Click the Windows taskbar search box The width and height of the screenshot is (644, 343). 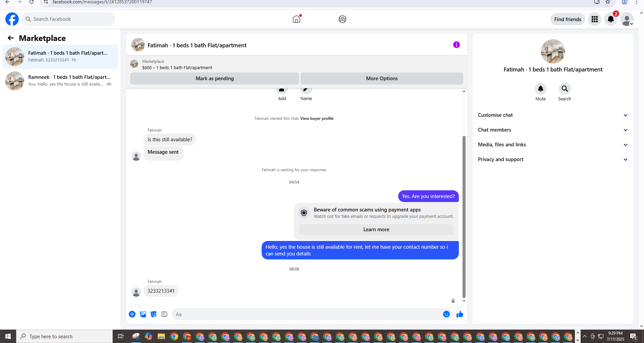tap(64, 336)
